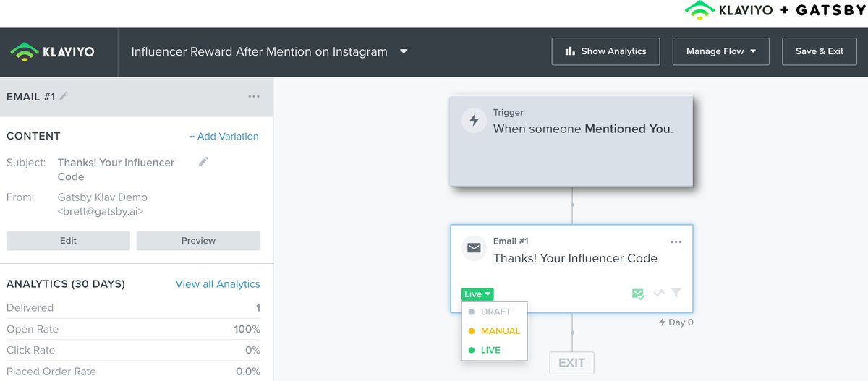Click the Day 0 timing label
This screenshot has height=381, width=868.
point(676,322)
